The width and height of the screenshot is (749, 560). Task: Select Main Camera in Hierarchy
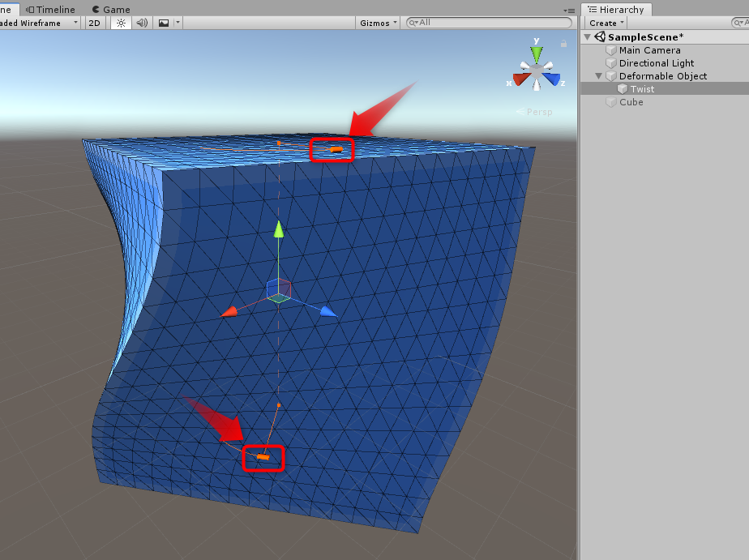(x=649, y=50)
